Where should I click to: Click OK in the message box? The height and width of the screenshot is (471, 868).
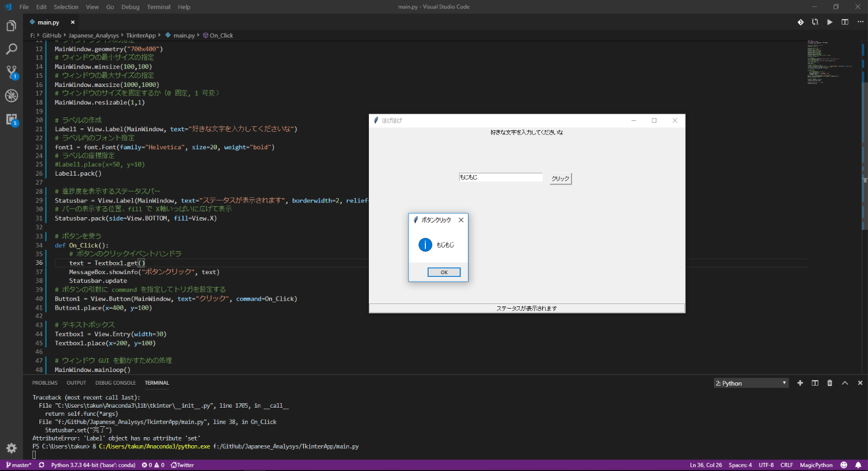pyautogui.click(x=443, y=272)
